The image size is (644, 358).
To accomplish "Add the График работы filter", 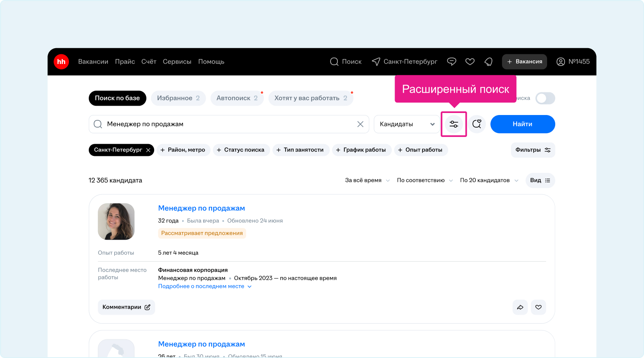I will [361, 150].
